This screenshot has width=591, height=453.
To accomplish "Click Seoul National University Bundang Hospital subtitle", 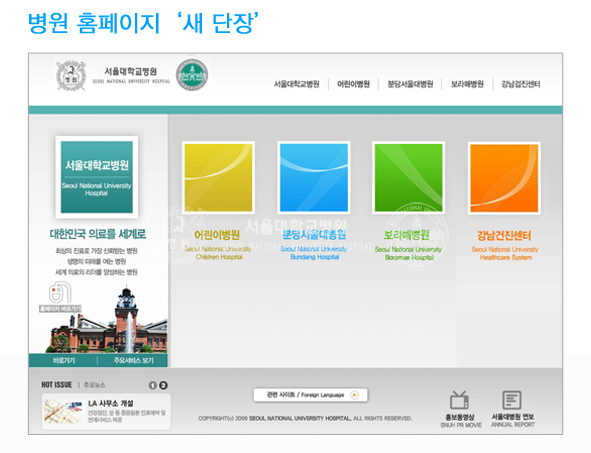I will (x=314, y=253).
